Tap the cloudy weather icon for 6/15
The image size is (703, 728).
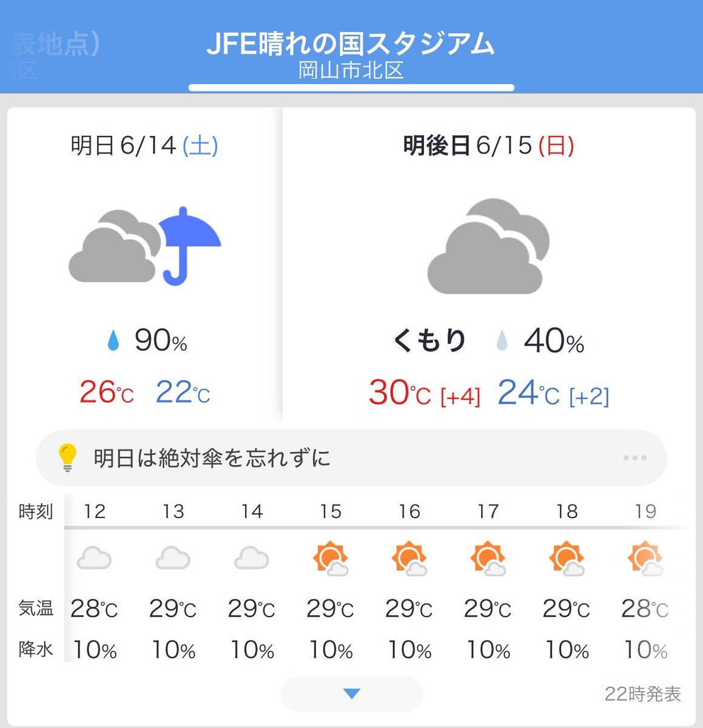pos(488,246)
